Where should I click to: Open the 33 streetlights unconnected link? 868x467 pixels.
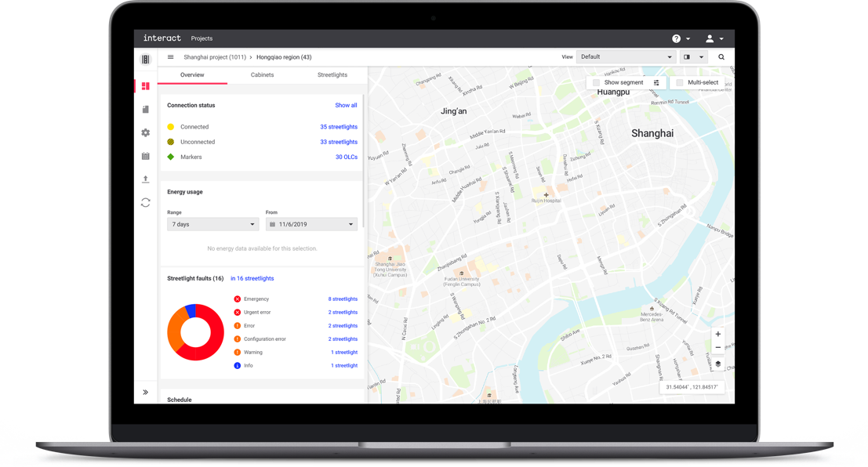(x=339, y=142)
